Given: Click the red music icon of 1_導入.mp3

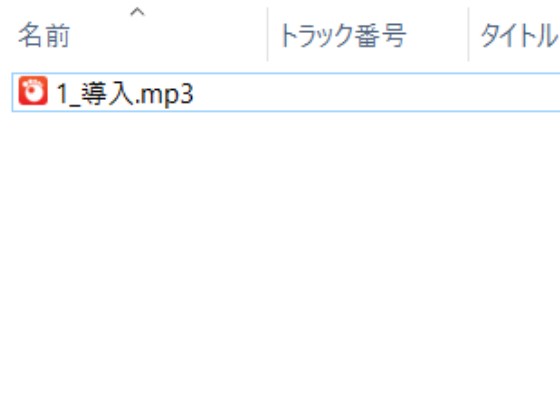Looking at the screenshot, I should pyautogui.click(x=33, y=91).
